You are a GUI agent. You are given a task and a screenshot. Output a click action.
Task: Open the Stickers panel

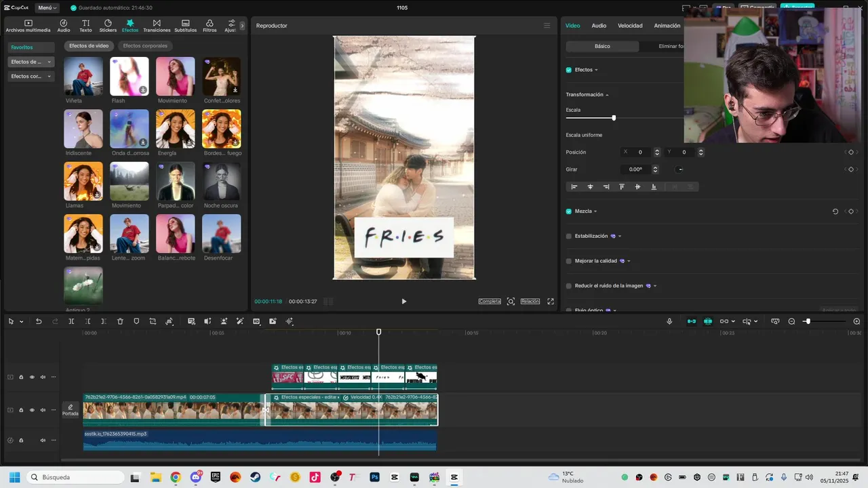[108, 26]
